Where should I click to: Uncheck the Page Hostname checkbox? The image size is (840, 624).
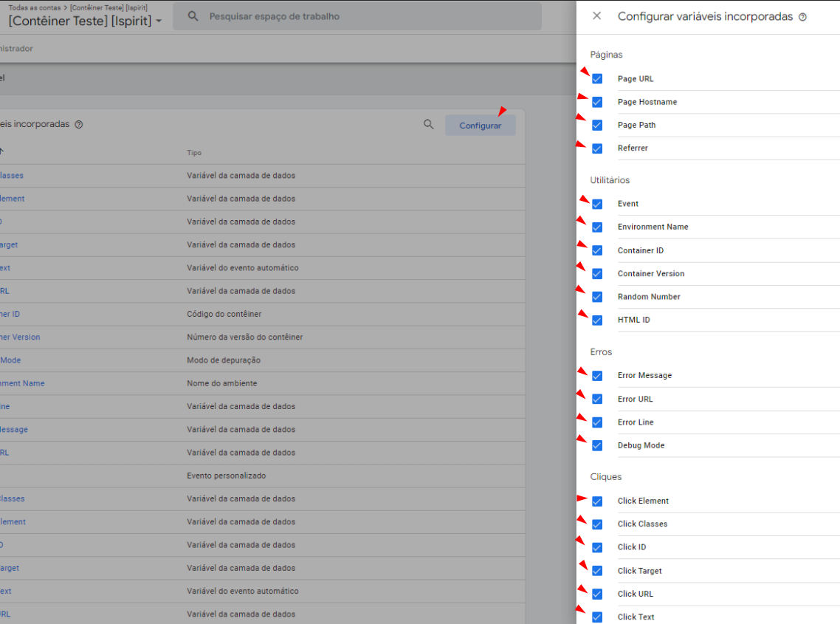click(597, 102)
